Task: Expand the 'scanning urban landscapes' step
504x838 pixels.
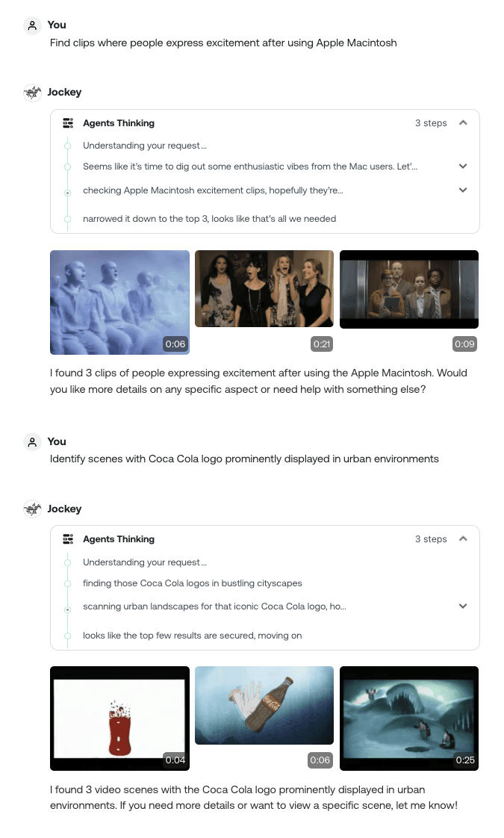Action: [x=463, y=606]
